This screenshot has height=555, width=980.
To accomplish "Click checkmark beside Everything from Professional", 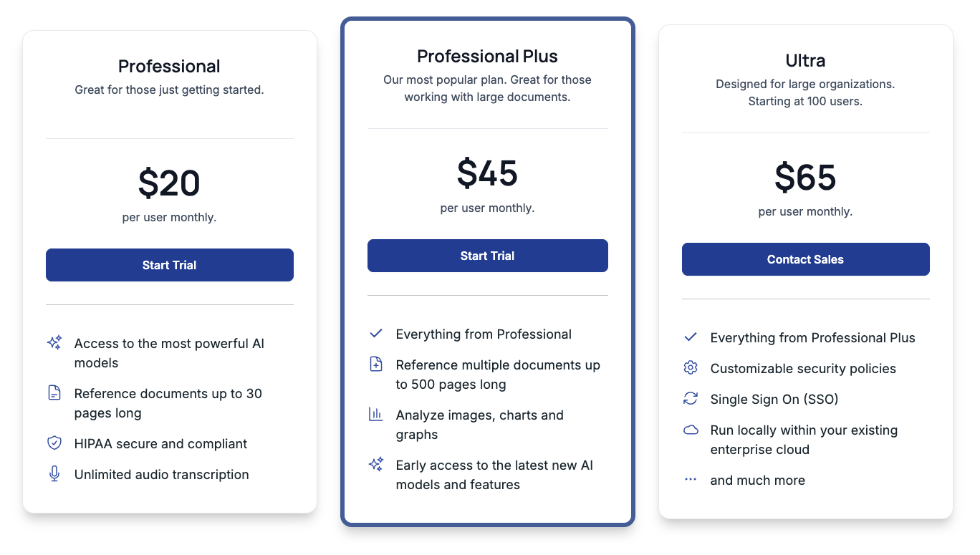I will click(376, 334).
